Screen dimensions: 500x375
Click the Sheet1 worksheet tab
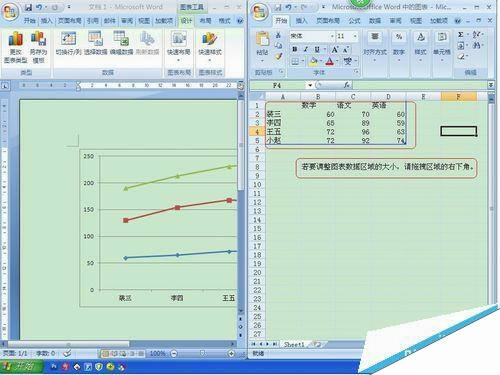(x=294, y=344)
